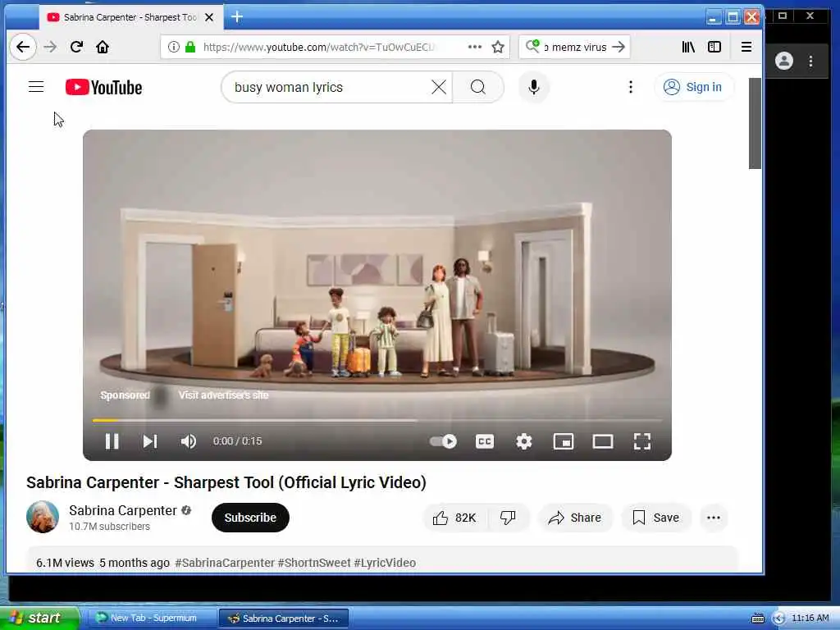Click the taskbar clock showing 11:16 AM
The width and height of the screenshot is (840, 630).
pos(810,619)
